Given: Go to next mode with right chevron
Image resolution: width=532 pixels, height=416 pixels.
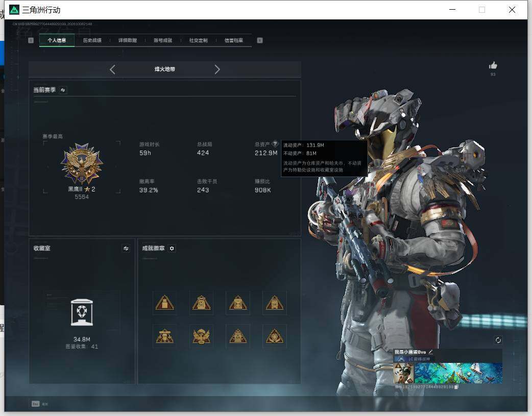Looking at the screenshot, I should (x=217, y=69).
